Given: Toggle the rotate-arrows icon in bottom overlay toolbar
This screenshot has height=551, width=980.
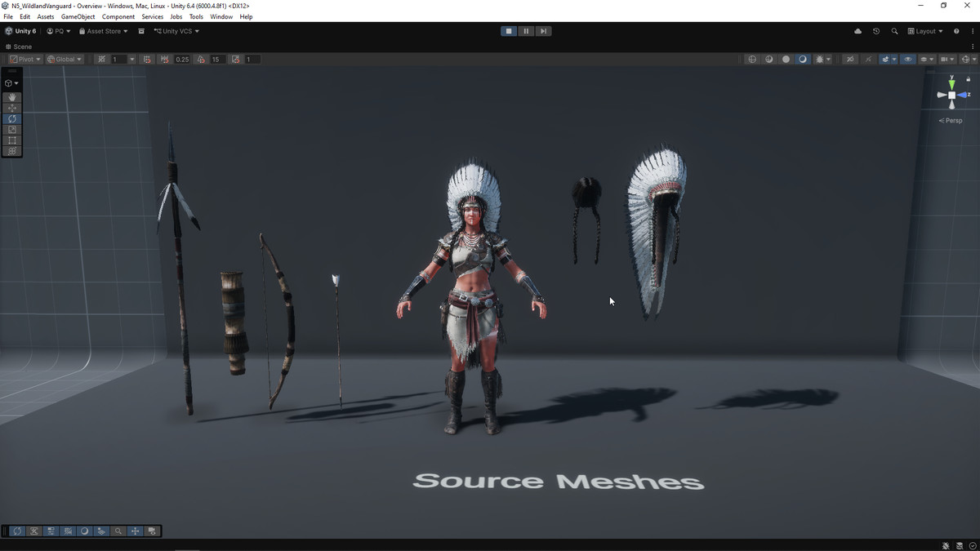Looking at the screenshot, I should point(17,531).
